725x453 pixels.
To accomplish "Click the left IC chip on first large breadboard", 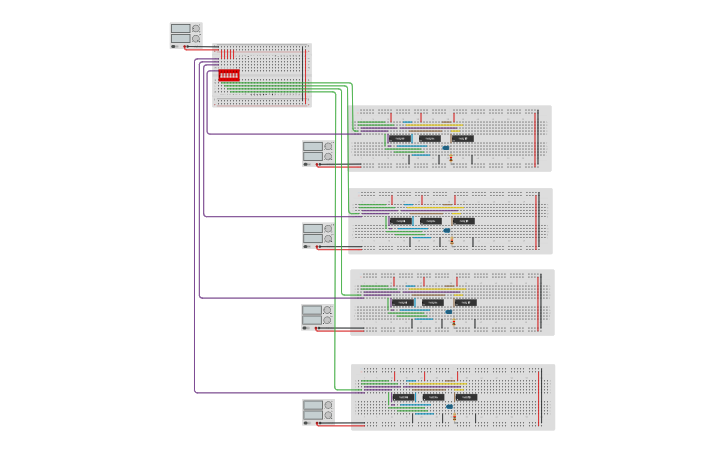I will tap(399, 138).
